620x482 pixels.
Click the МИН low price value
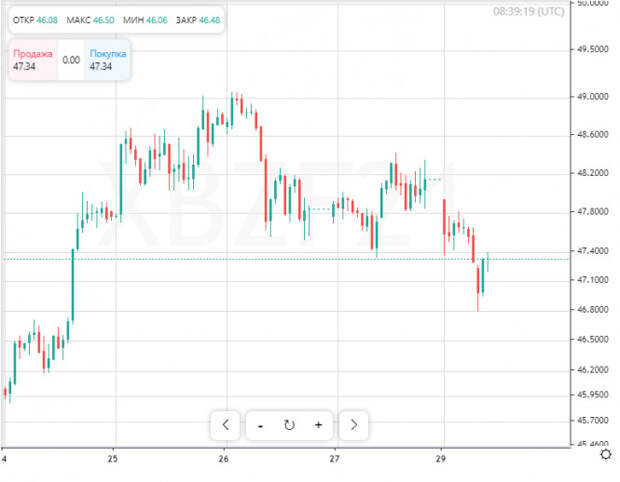[157, 20]
